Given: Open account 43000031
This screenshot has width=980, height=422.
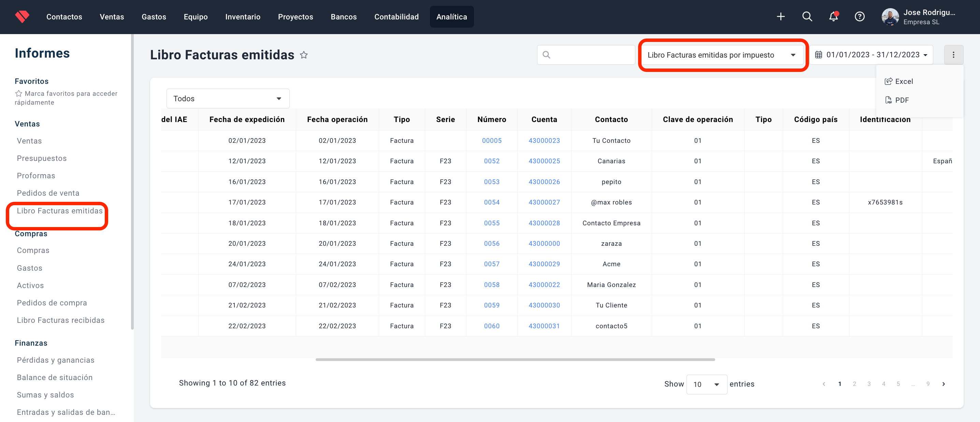Looking at the screenshot, I should 544,326.
